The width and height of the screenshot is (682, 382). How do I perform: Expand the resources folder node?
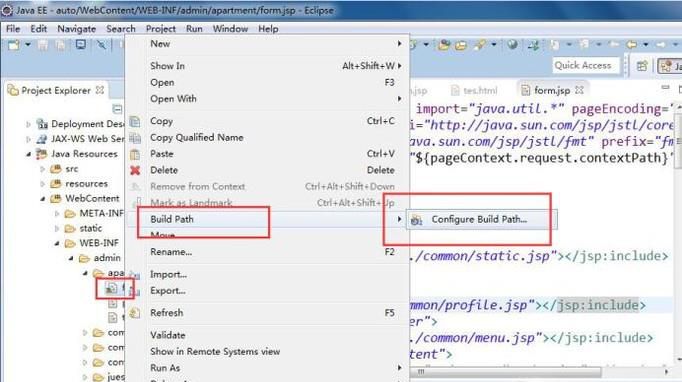(x=43, y=184)
